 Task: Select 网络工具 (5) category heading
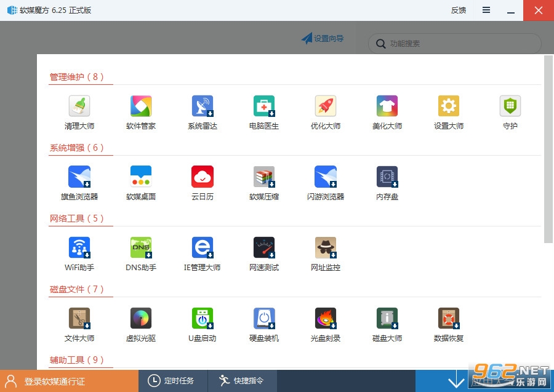point(77,218)
